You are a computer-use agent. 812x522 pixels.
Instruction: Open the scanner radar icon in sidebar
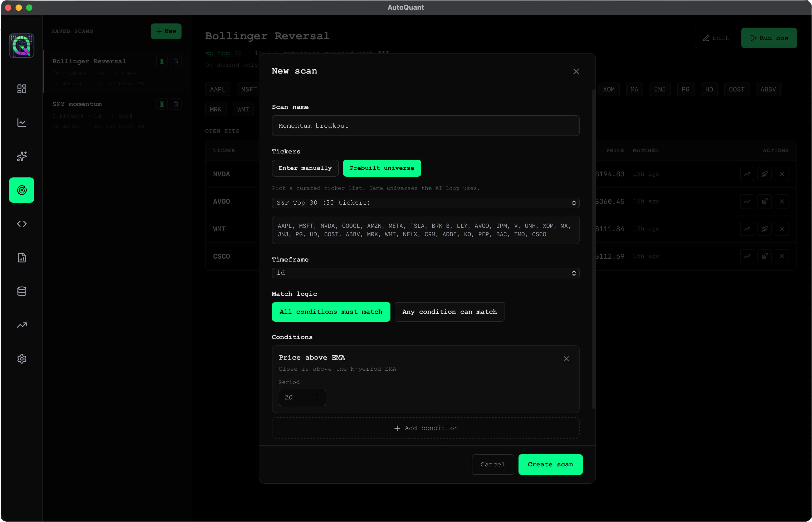click(22, 190)
